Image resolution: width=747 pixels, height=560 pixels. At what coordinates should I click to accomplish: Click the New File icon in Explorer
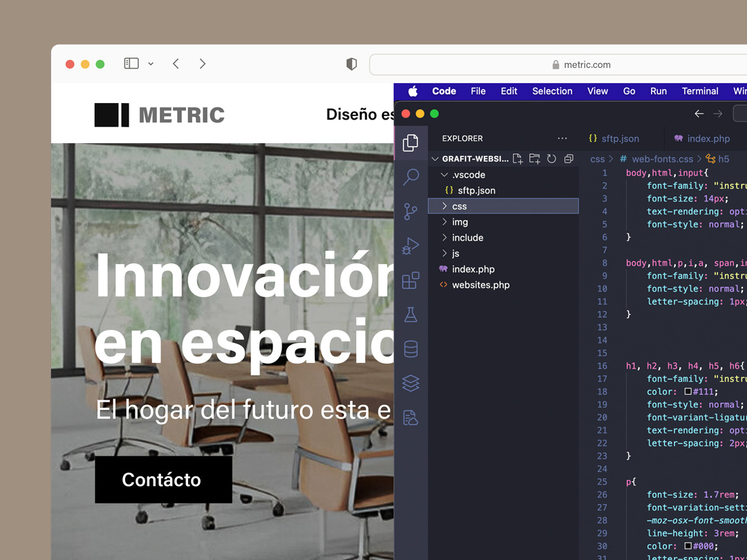(517, 159)
